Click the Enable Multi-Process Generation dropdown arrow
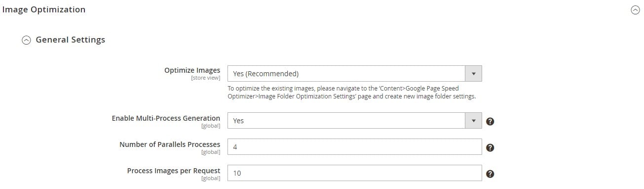The image size is (644, 189). pos(473,120)
